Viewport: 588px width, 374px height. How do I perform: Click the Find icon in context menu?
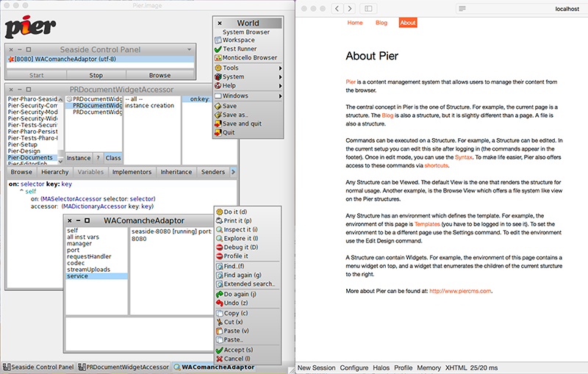pyautogui.click(x=220, y=267)
